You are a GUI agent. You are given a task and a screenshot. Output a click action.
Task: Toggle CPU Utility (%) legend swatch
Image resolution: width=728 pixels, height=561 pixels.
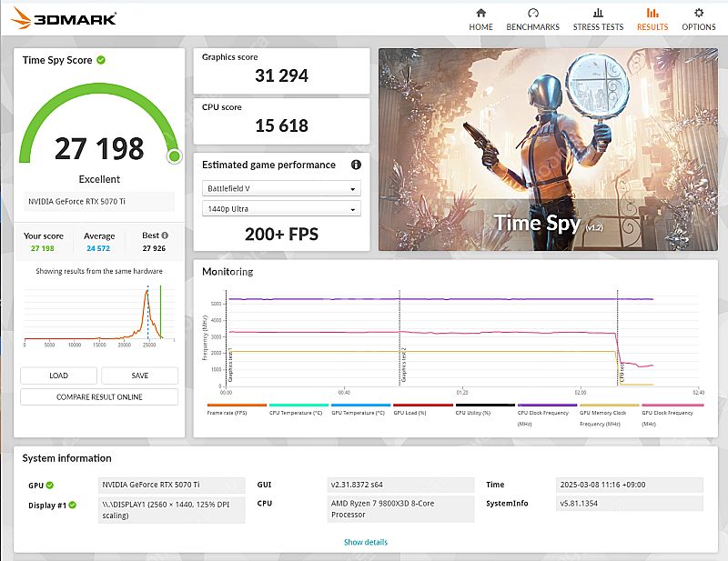click(485, 406)
